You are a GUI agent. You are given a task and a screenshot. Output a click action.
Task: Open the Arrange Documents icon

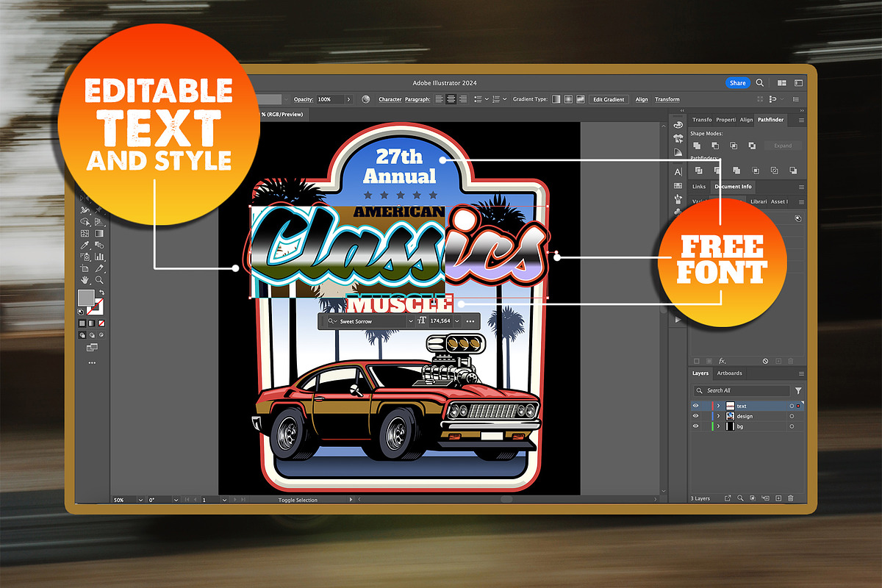tap(782, 83)
